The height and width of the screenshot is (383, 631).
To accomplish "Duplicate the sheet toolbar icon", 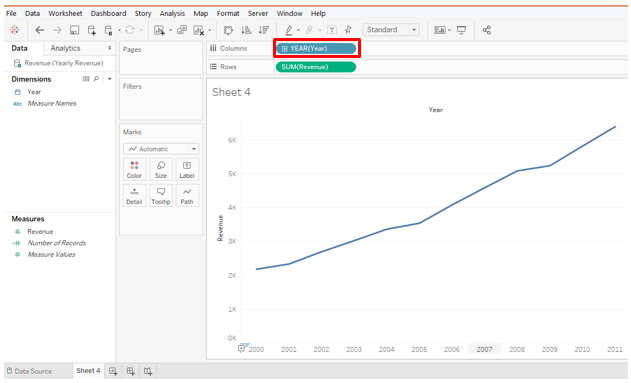I will pos(182,30).
